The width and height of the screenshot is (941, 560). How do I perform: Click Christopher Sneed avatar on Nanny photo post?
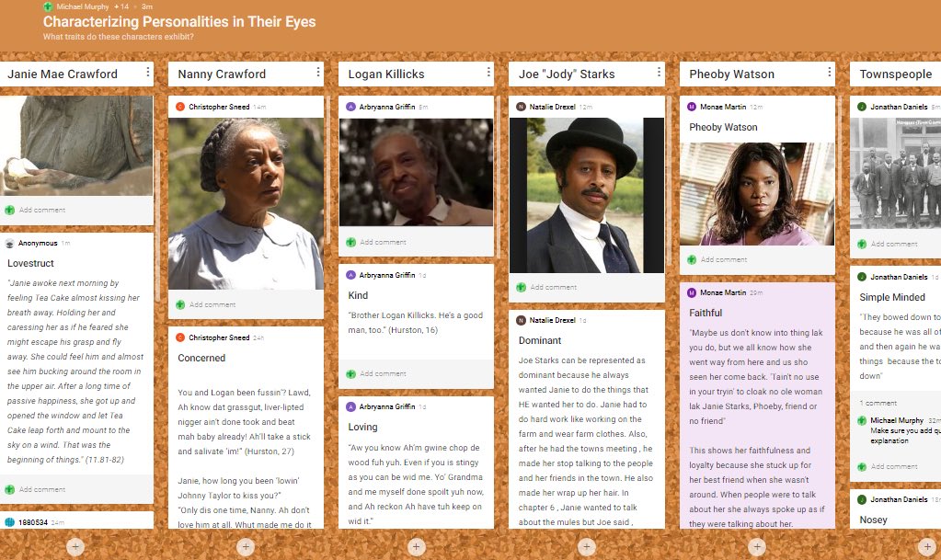coord(180,107)
